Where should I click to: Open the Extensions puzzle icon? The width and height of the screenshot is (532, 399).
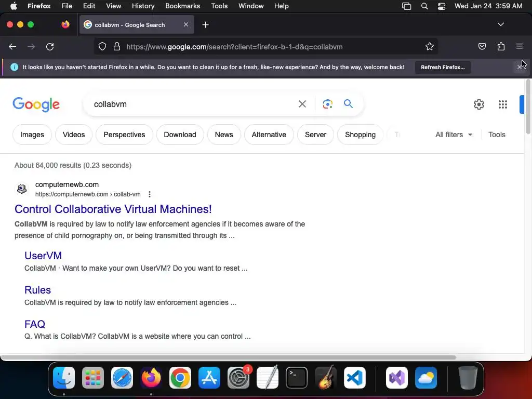tap(501, 46)
